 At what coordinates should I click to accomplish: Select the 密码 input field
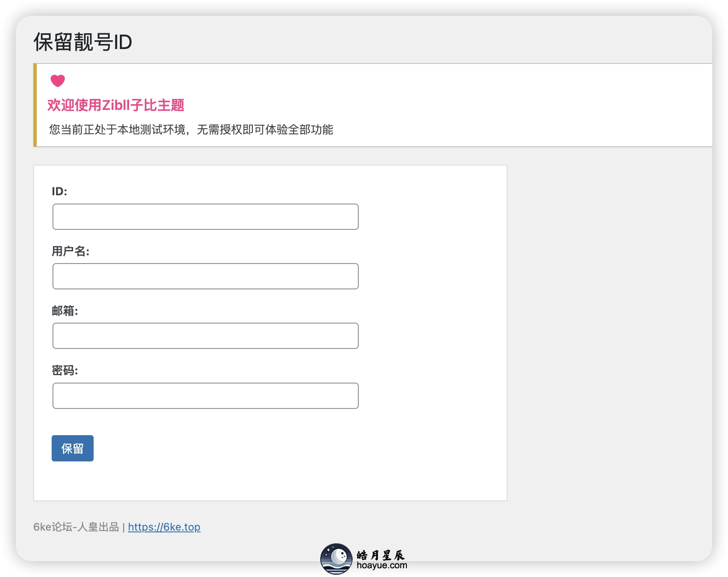206,396
